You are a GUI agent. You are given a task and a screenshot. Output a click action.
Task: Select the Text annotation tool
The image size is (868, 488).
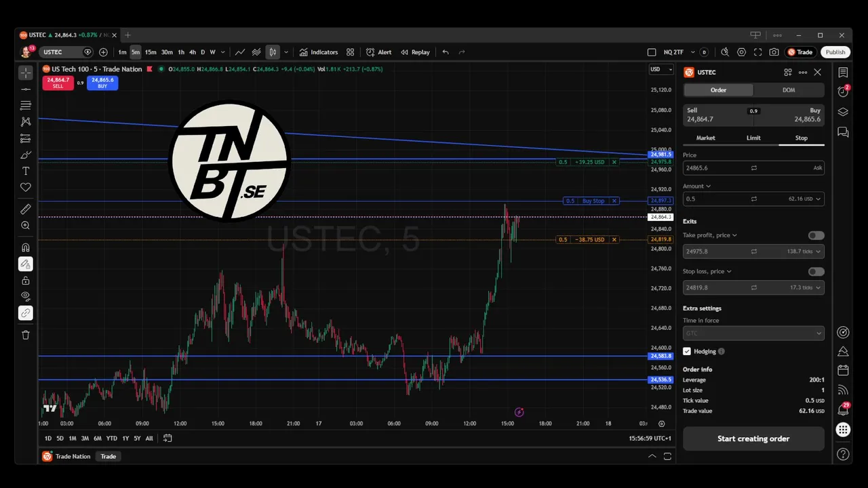click(x=26, y=171)
